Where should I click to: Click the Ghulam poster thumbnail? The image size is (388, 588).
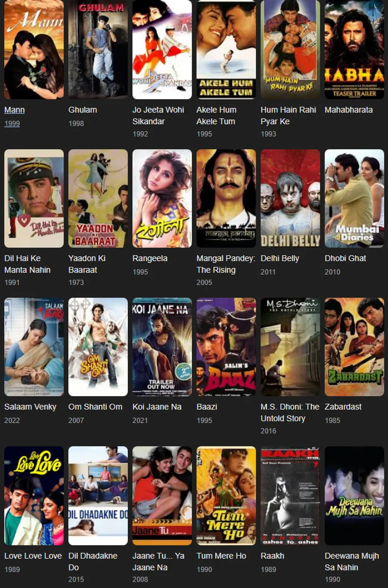pyautogui.click(x=98, y=50)
